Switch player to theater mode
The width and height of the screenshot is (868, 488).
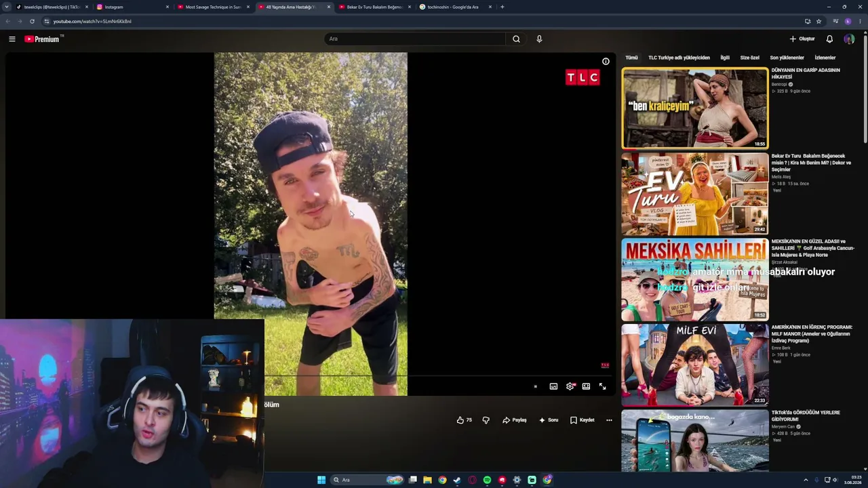586,386
